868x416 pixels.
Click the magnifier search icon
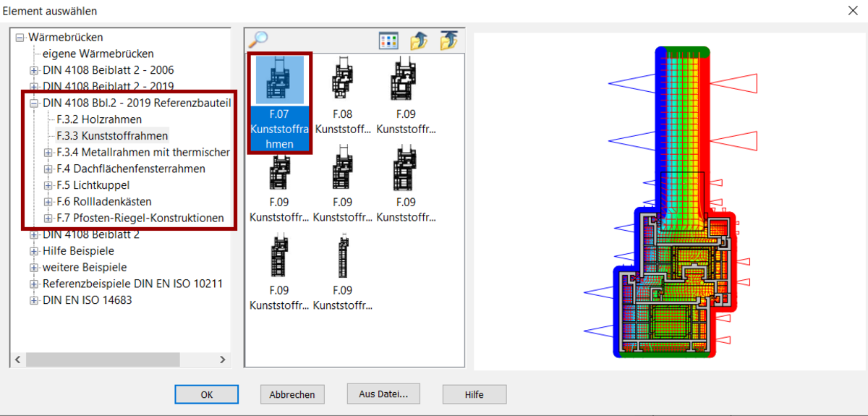[x=258, y=39]
